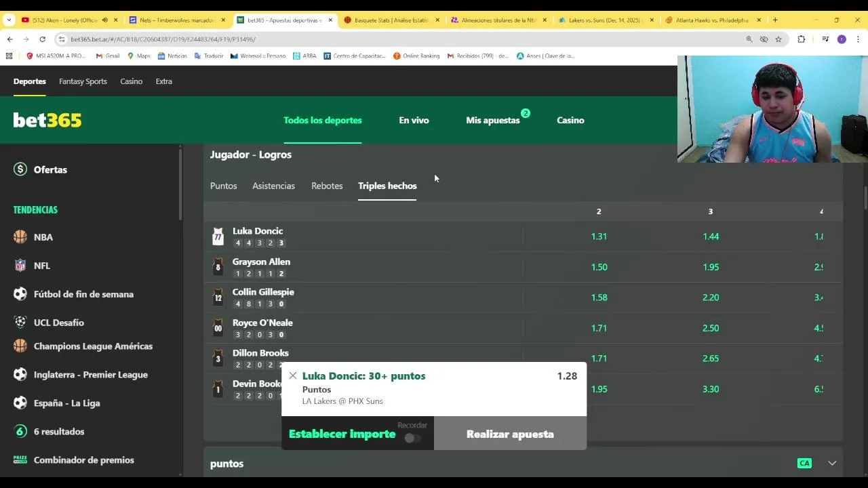Screen dimensions: 868x488
Task: Bookmark this page with star icon
Action: click(778, 39)
